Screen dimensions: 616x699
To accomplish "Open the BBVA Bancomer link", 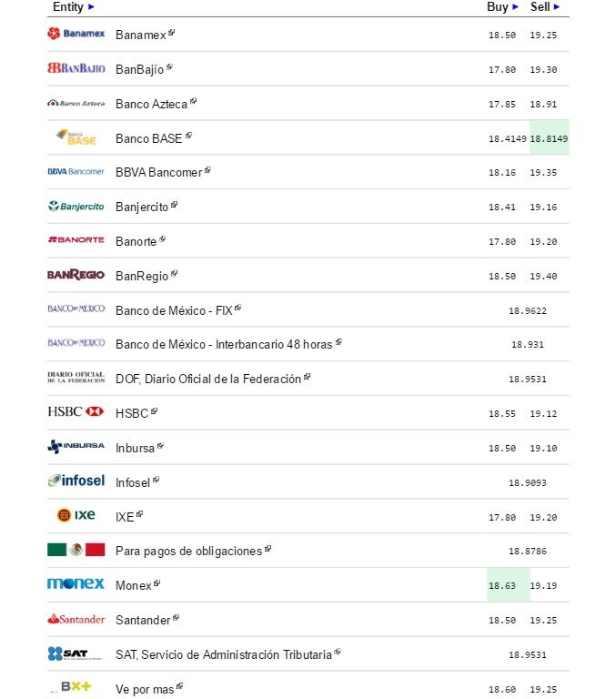I will point(158,172).
